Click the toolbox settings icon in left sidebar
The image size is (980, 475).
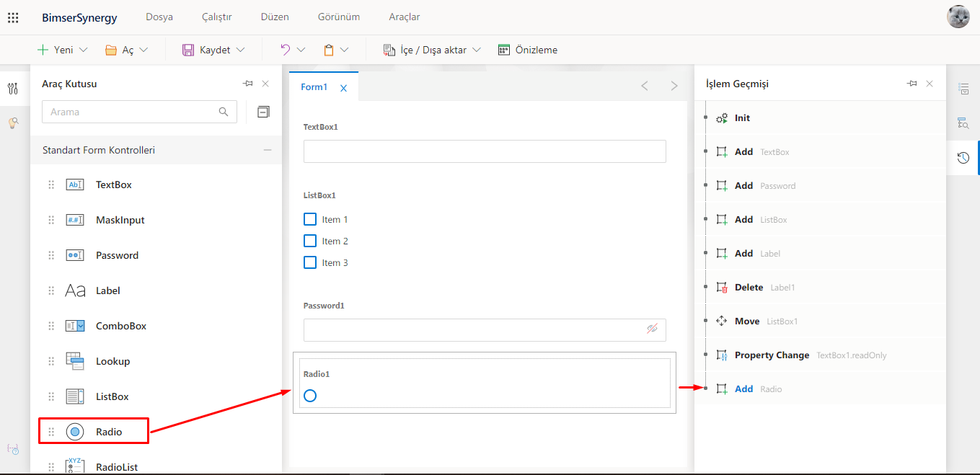point(13,89)
